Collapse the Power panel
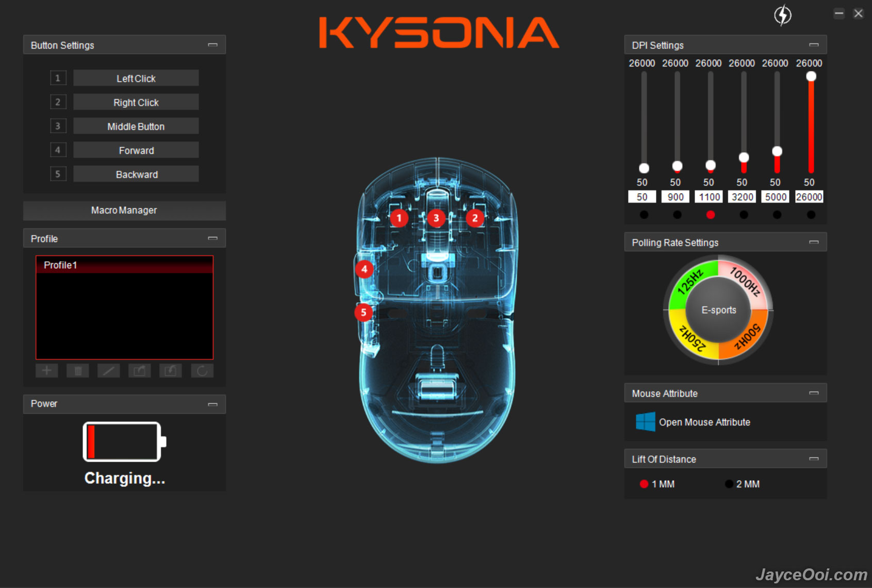The image size is (872, 588). click(212, 404)
